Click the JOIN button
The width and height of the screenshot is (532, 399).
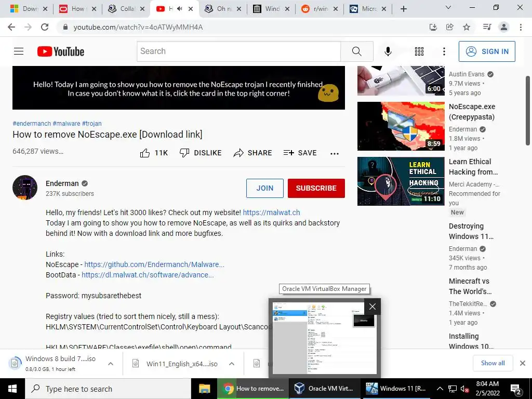click(x=264, y=188)
